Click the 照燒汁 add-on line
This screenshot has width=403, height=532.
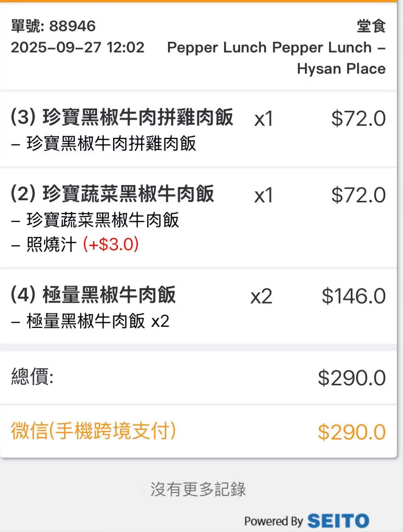(x=52, y=244)
